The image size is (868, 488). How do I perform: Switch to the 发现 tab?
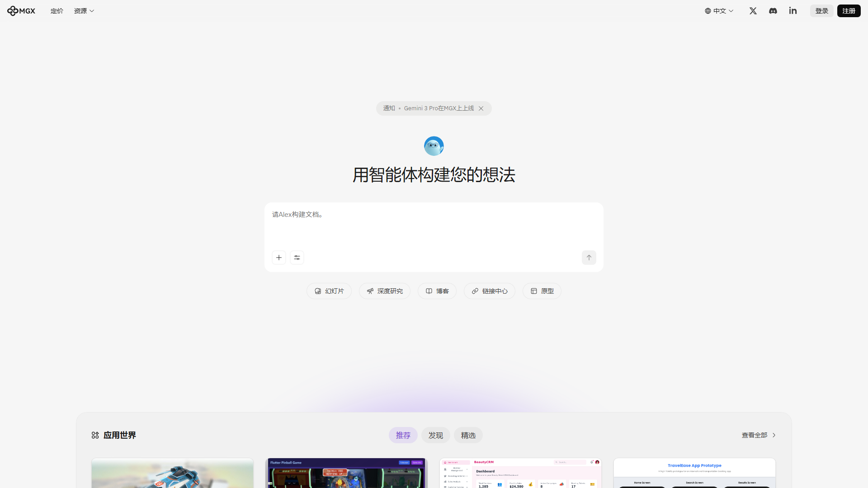tap(435, 435)
